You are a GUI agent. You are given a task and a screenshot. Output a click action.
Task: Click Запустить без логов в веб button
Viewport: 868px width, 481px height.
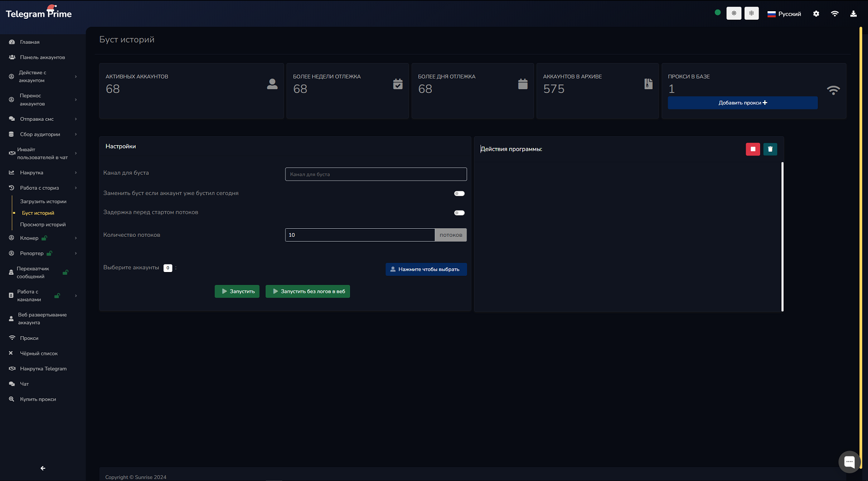308,291
